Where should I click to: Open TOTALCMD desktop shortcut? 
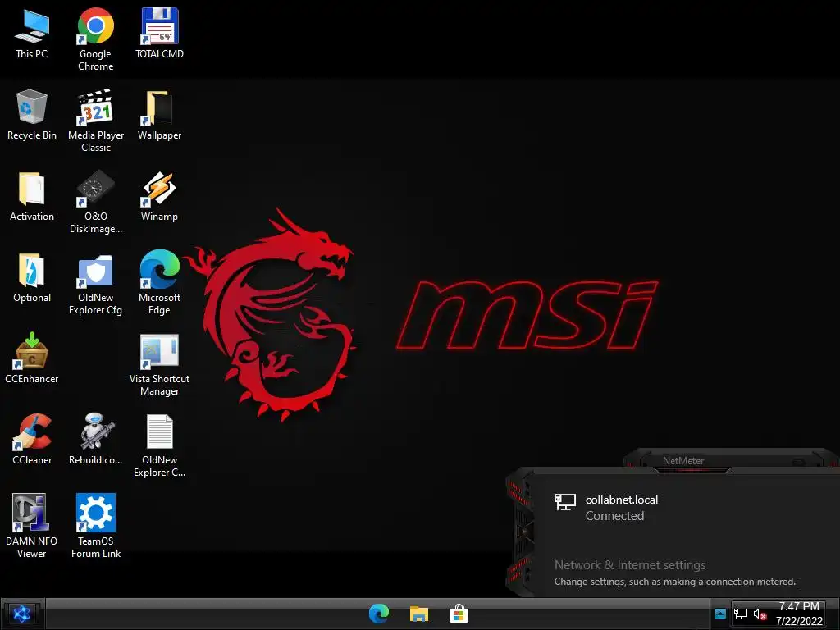(159, 33)
